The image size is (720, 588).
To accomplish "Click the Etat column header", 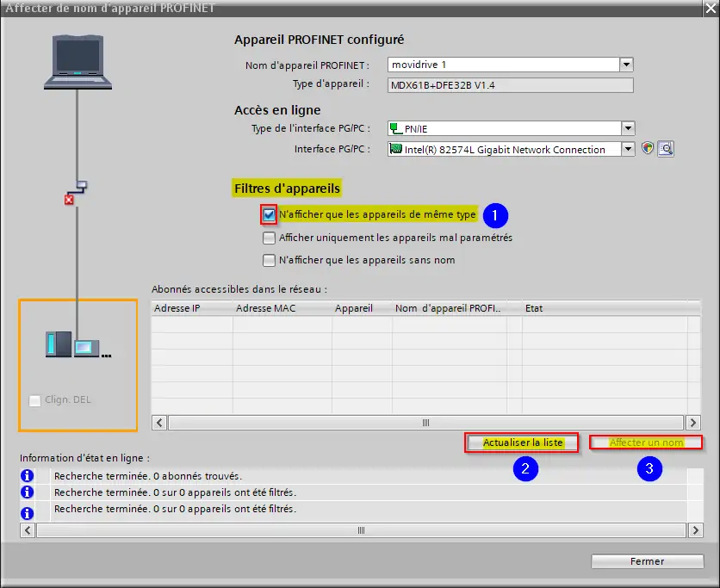I will pos(534,308).
